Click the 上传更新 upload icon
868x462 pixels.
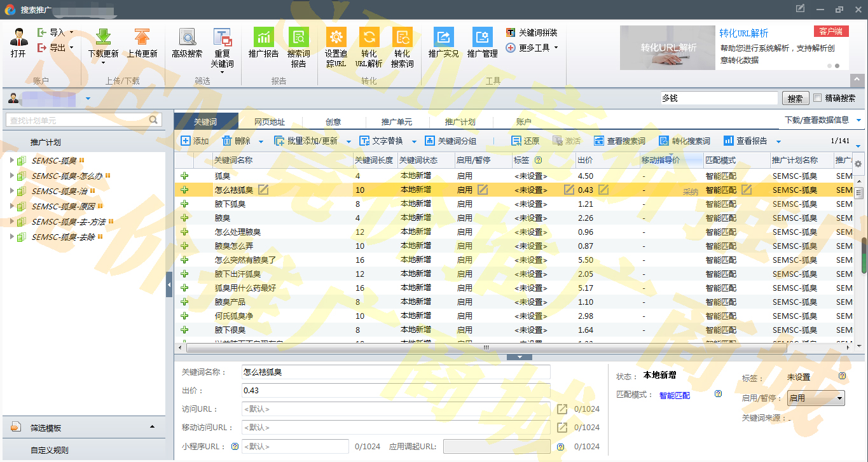[x=142, y=37]
